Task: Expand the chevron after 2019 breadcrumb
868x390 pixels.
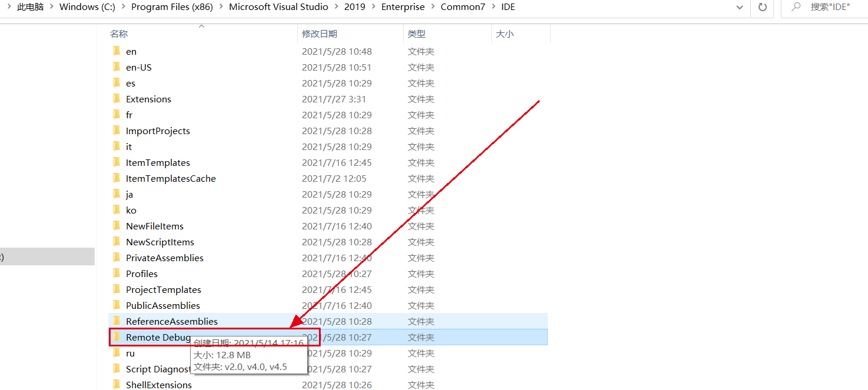Action: 374,7
